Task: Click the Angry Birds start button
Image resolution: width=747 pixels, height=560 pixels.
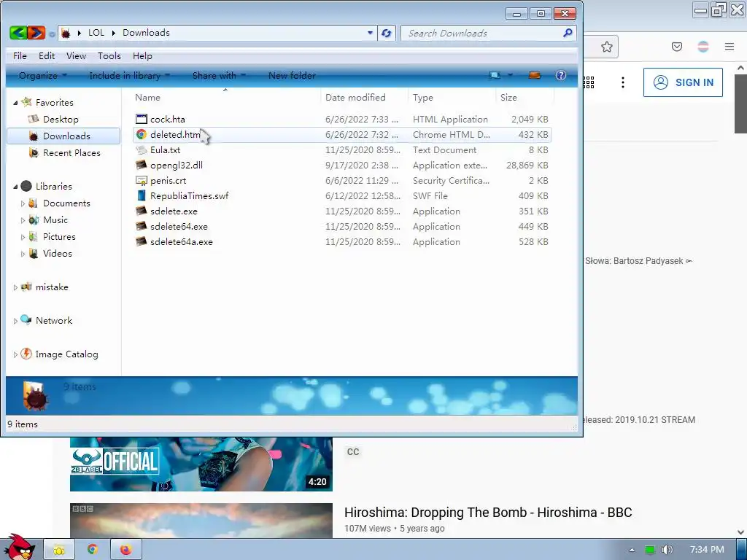Action: point(19,547)
